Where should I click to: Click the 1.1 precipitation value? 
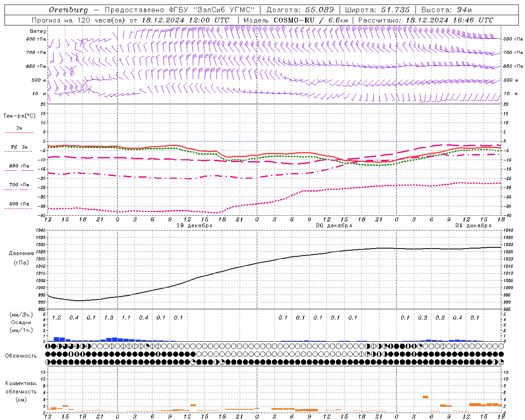tap(126, 317)
